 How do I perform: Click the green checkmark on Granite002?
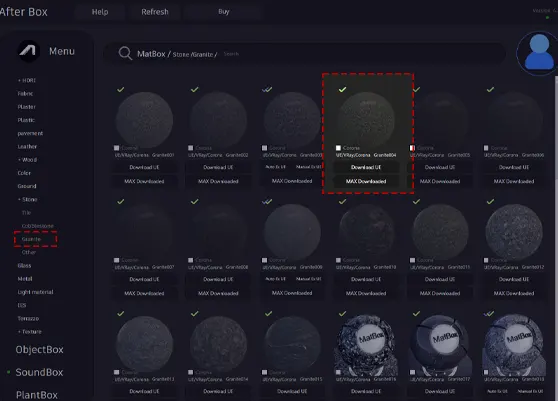click(x=195, y=89)
